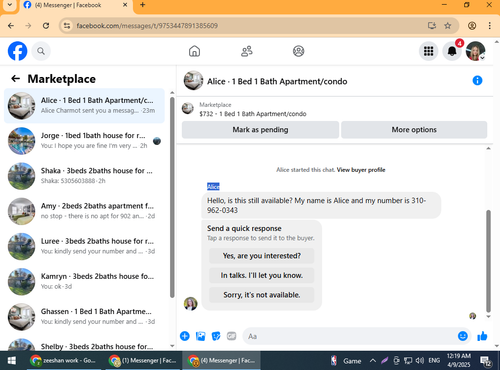Choose a GIF icon in composer

pos(231,336)
